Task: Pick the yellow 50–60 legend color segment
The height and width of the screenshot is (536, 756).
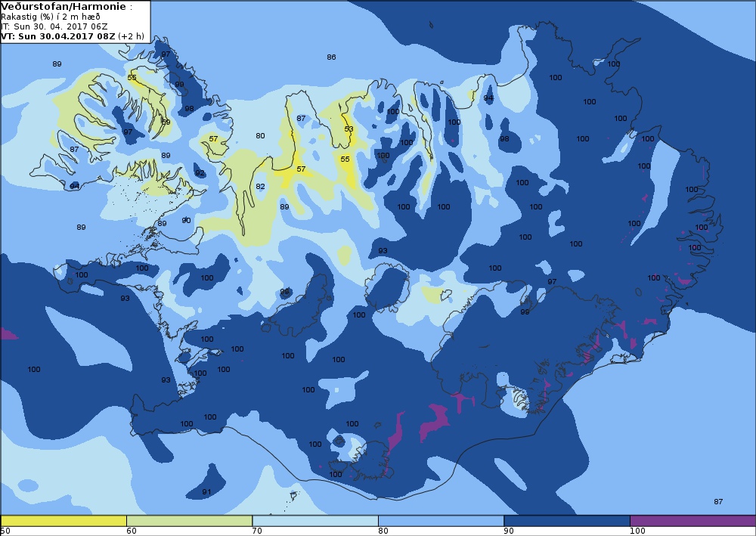Action: (x=64, y=521)
